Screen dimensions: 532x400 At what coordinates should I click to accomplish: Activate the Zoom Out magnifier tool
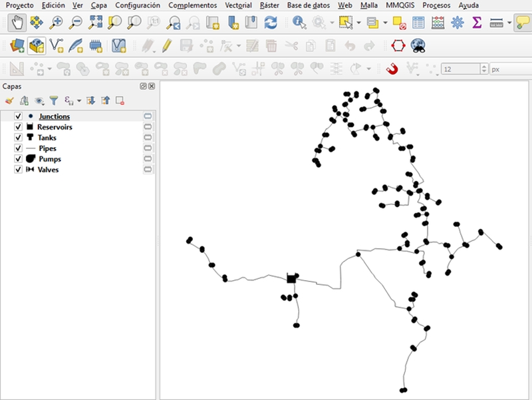tap(75, 23)
